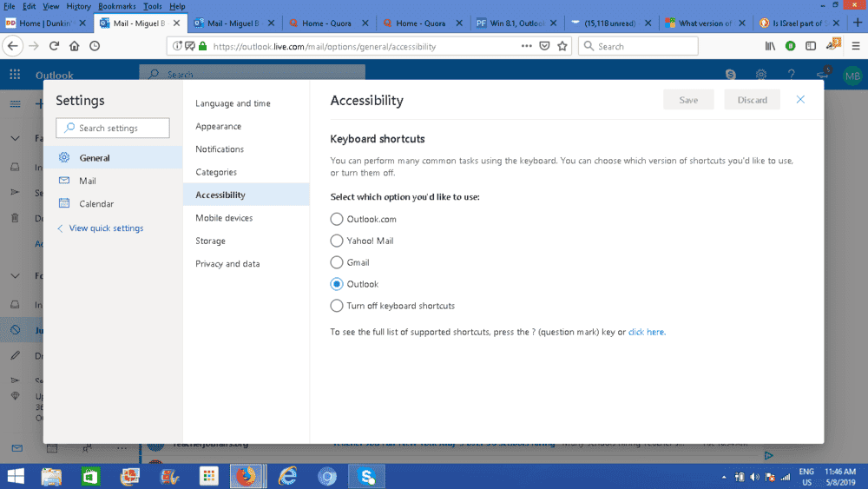868x489 pixels.
Task: Reload the page in Firefox toolbar
Action: point(54,46)
